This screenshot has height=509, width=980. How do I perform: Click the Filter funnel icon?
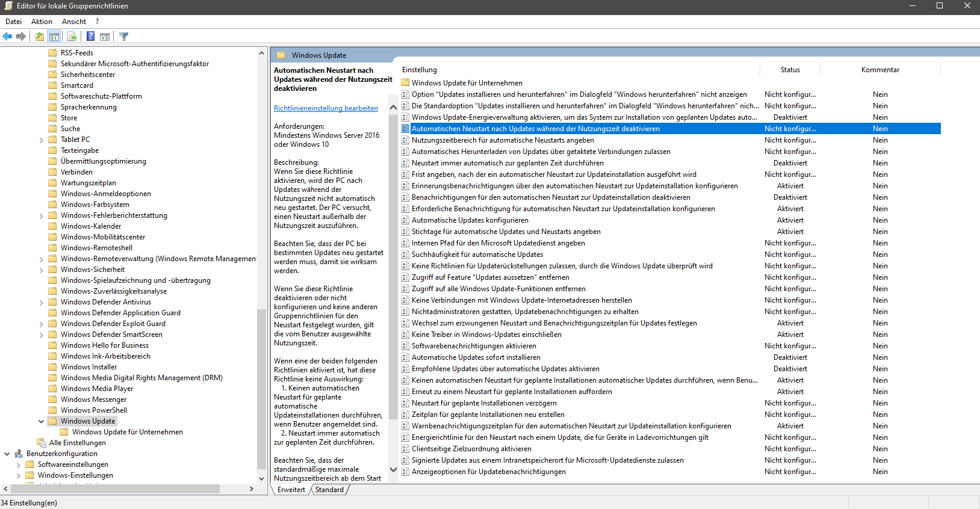point(124,37)
